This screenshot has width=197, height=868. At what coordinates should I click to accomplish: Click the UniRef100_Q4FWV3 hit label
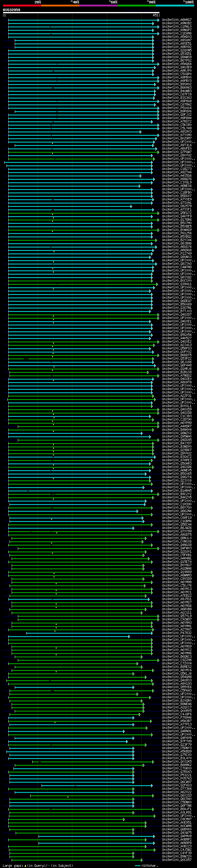click(177, 548)
